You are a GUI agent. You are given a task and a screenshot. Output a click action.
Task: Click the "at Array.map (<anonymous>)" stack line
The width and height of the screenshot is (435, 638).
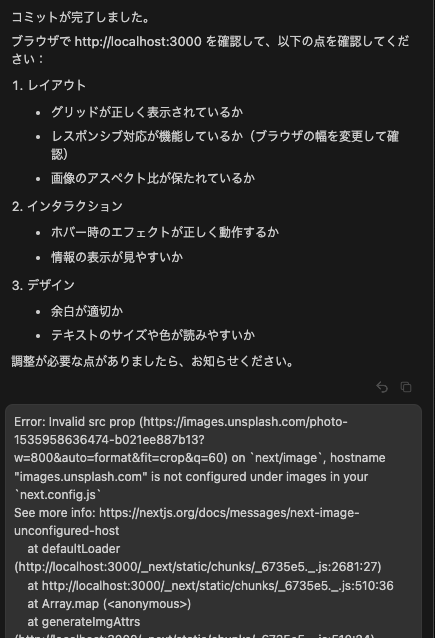click(x=109, y=604)
